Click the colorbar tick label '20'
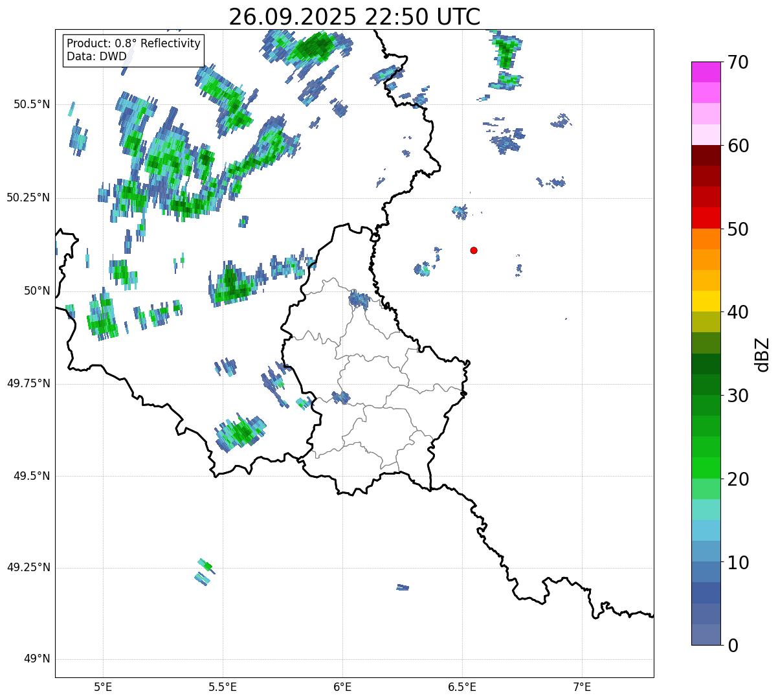This screenshot has width=778, height=700. (737, 479)
